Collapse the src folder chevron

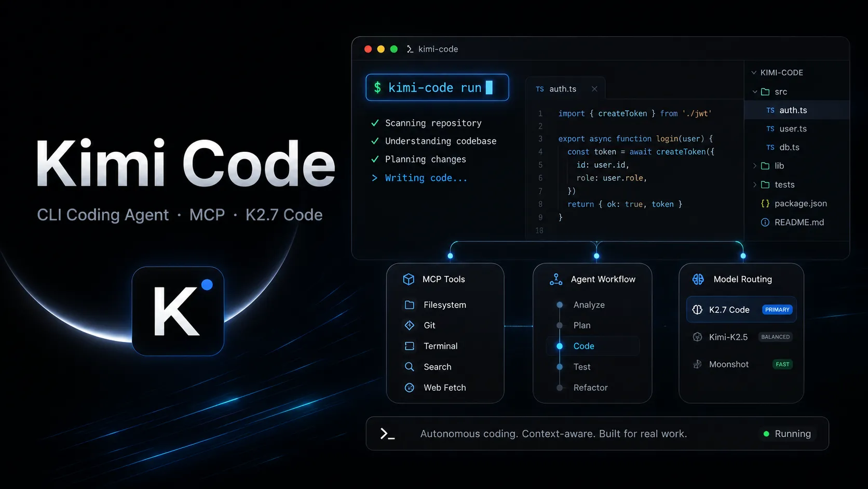click(755, 92)
